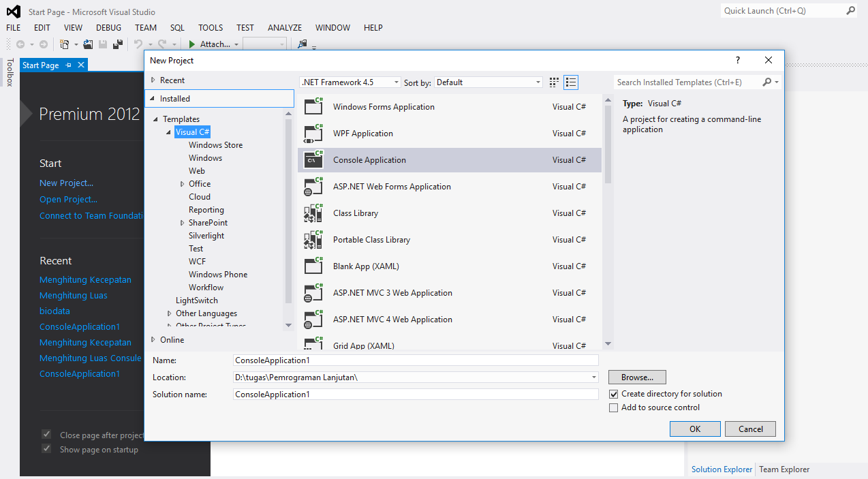
Task: Open the FILE menu
Action: 14,28
